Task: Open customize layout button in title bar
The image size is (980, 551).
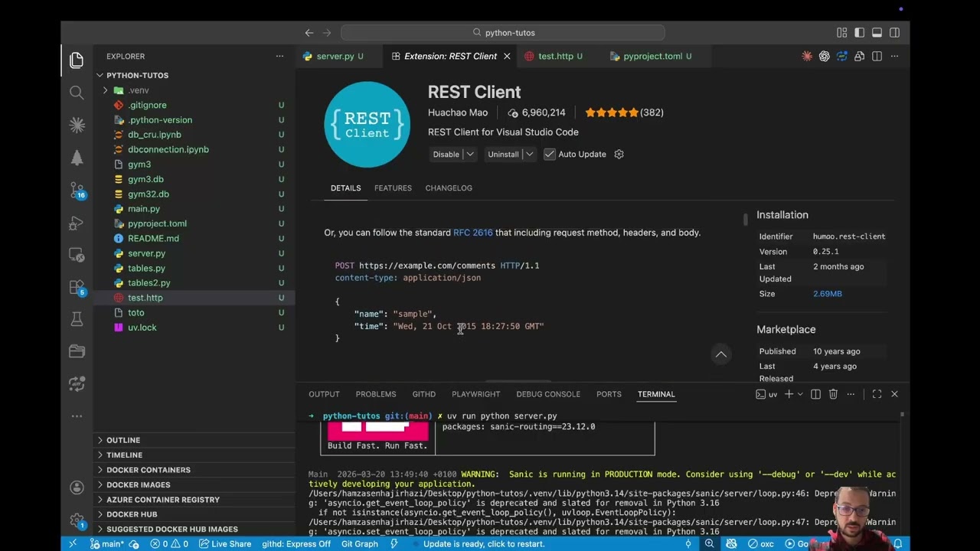Action: pyautogui.click(x=841, y=33)
